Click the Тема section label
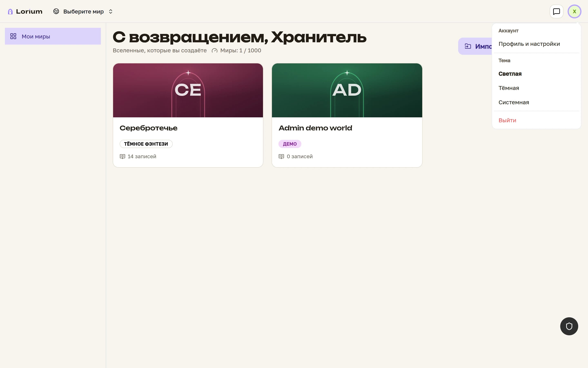Viewport: 588px width, 368px height. (504, 60)
